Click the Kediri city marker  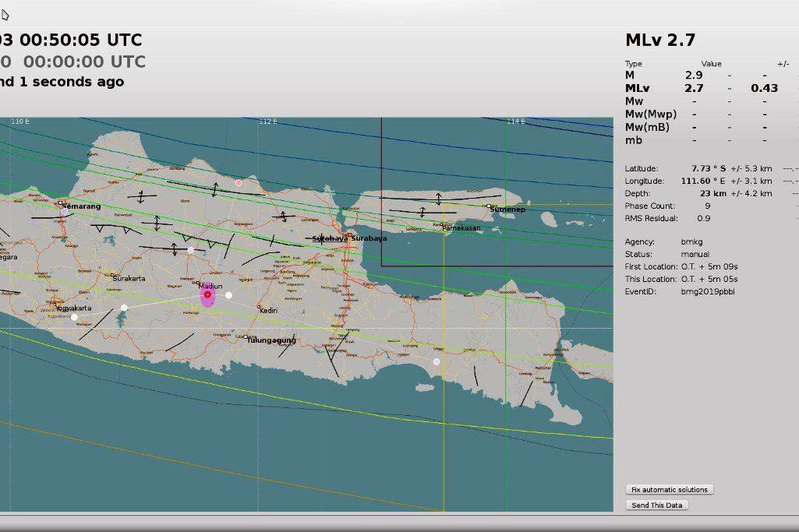[258, 306]
